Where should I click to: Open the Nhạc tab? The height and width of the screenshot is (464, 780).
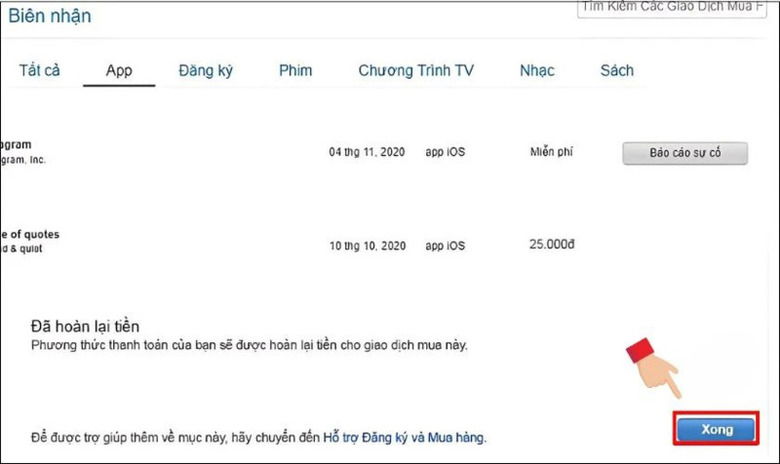click(537, 70)
